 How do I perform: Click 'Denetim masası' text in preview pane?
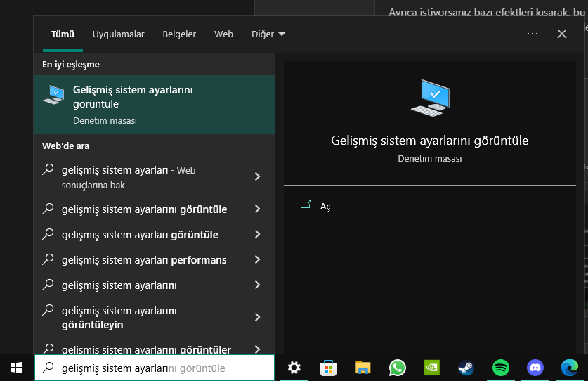[430, 159]
